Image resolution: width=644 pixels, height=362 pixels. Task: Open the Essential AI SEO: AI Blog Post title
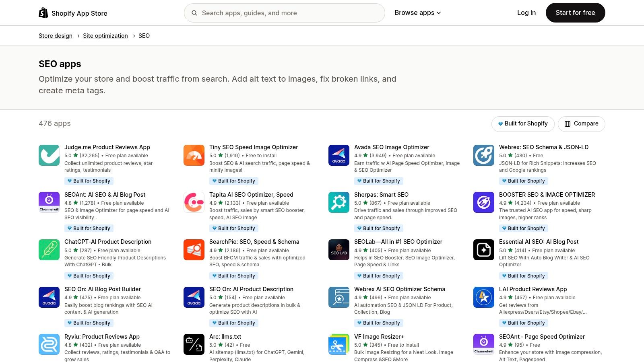539,242
